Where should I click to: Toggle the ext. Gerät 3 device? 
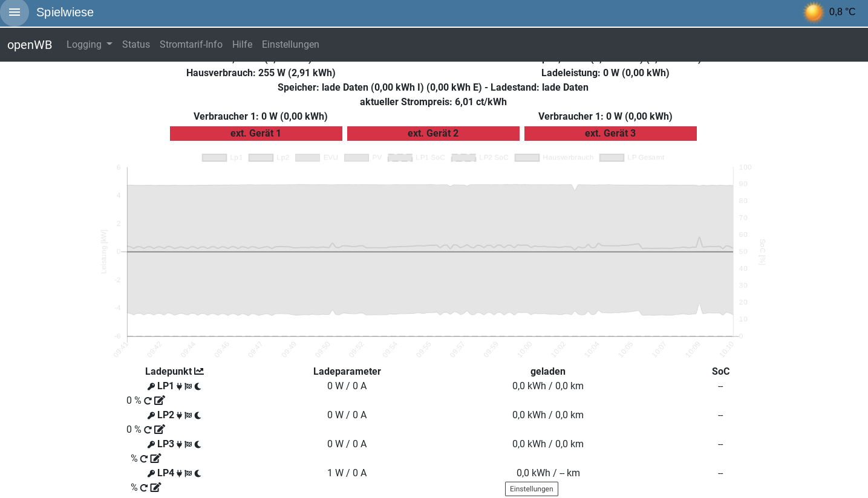coord(610,134)
